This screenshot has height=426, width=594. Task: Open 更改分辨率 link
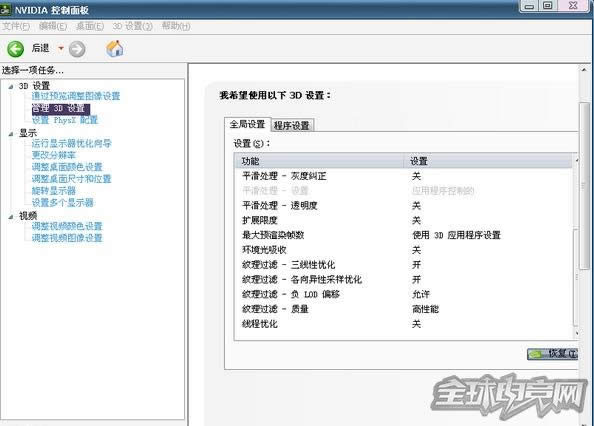[x=54, y=155]
